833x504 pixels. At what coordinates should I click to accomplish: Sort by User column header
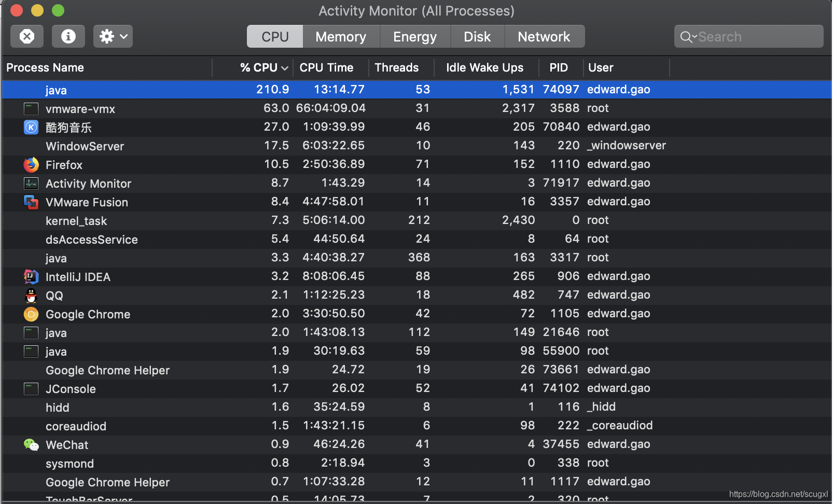[x=626, y=67]
